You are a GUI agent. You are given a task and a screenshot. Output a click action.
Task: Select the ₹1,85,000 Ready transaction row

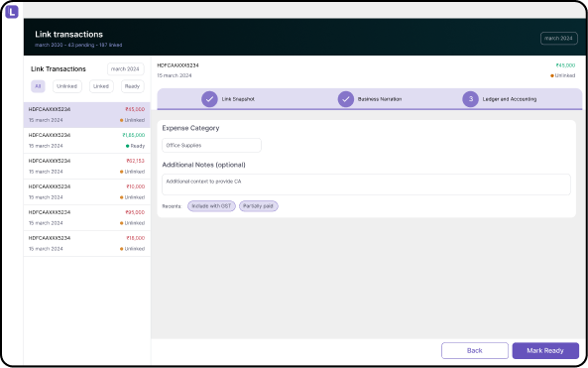coord(86,141)
